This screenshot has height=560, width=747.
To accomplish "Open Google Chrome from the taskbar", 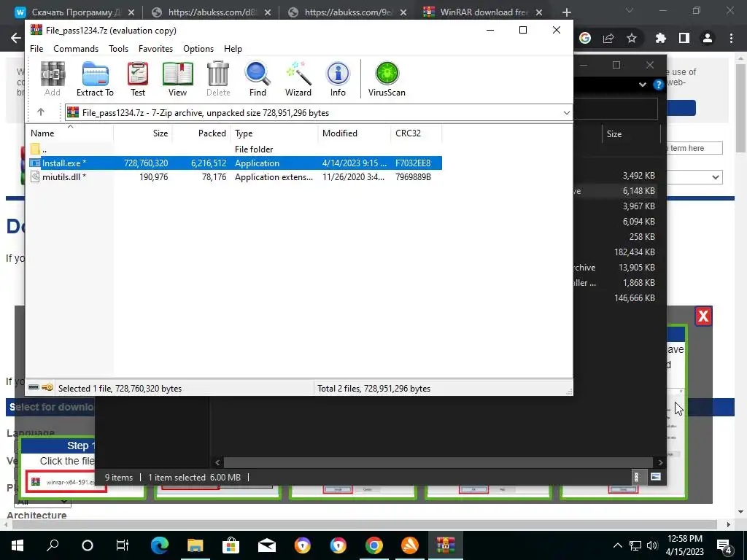I will tap(374, 545).
